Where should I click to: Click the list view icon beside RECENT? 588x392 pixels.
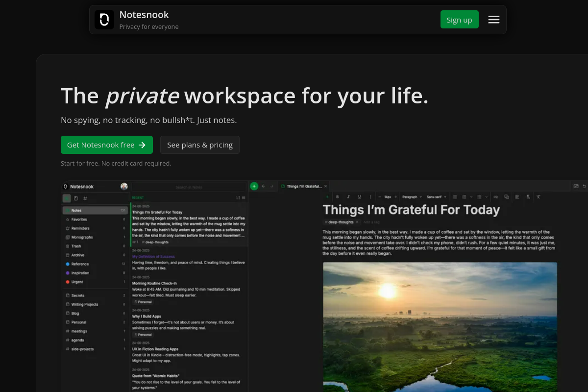coord(244,198)
